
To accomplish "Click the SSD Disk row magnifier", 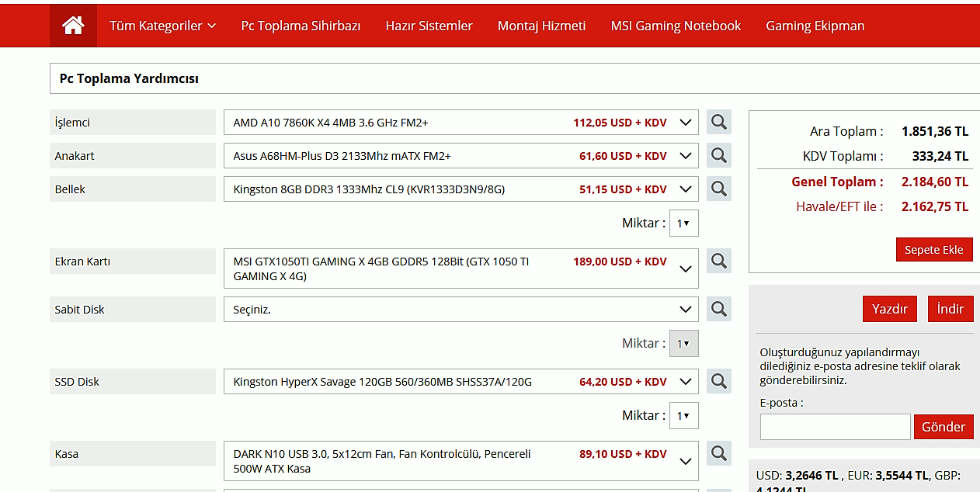I will tap(719, 381).
